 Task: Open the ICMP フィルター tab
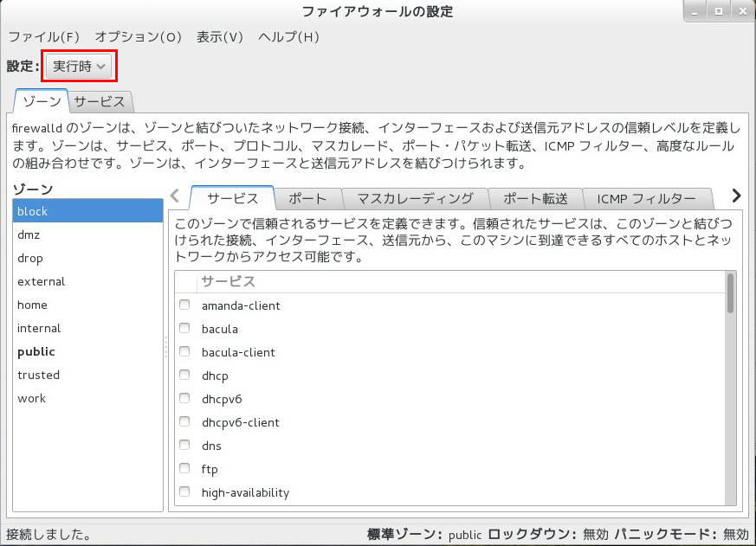(646, 198)
